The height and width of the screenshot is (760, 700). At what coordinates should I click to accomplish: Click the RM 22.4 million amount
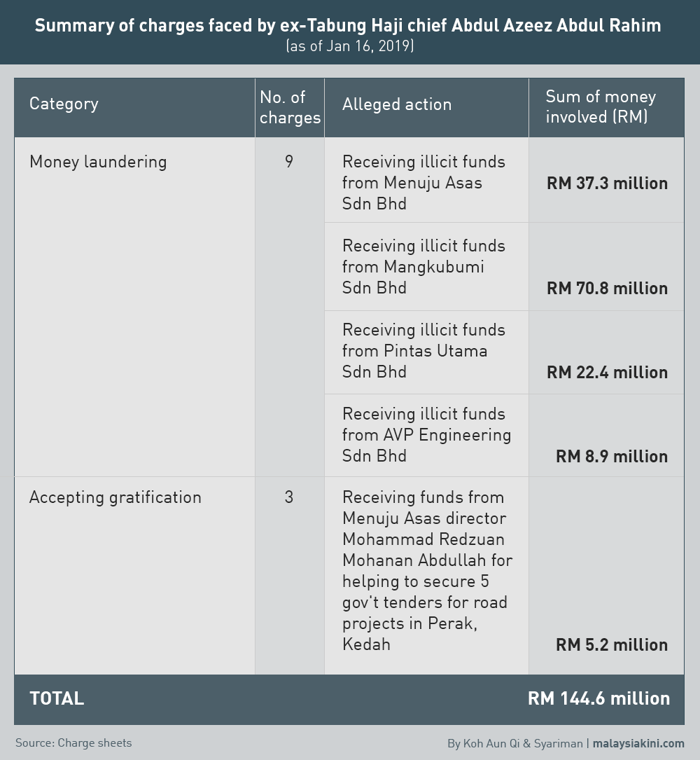[x=607, y=372]
